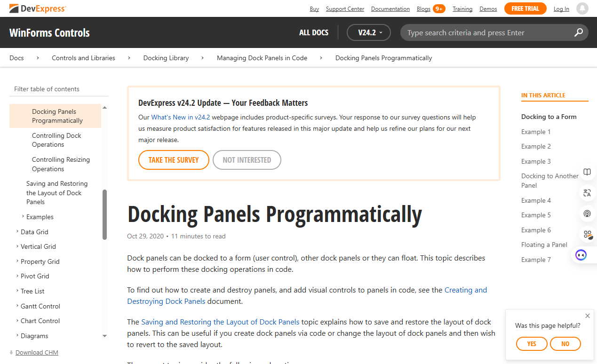Click the FREE TRIAL button
This screenshot has height=364, width=597.
point(525,8)
